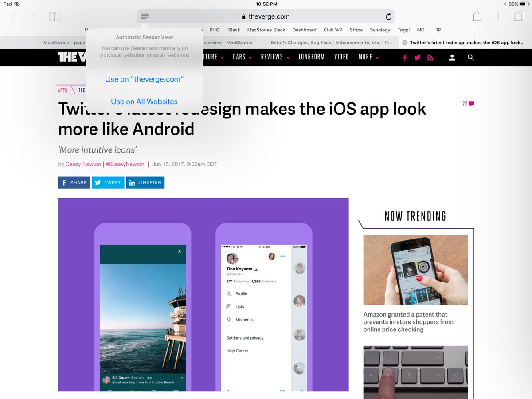Open Dashboard bookmark
The height and width of the screenshot is (399, 532).
(x=304, y=30)
